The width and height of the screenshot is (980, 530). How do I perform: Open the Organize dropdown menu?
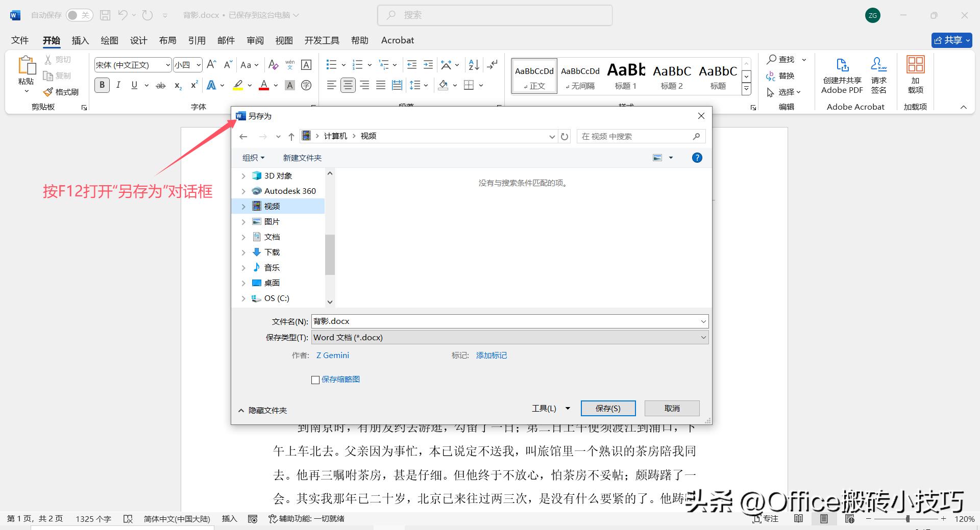[254, 158]
